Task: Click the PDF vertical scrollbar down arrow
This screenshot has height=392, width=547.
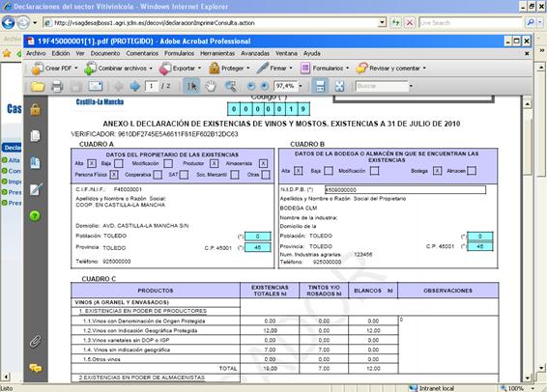Action: [527, 378]
